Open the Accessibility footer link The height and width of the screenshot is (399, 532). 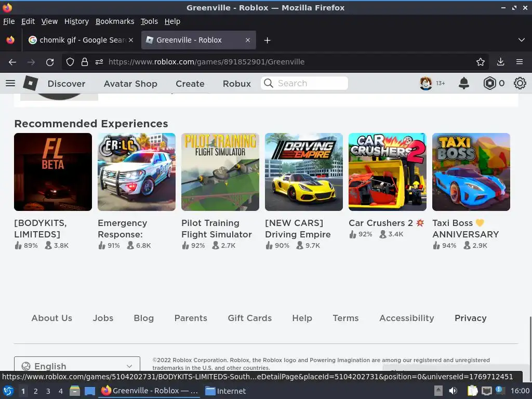pyautogui.click(x=407, y=318)
